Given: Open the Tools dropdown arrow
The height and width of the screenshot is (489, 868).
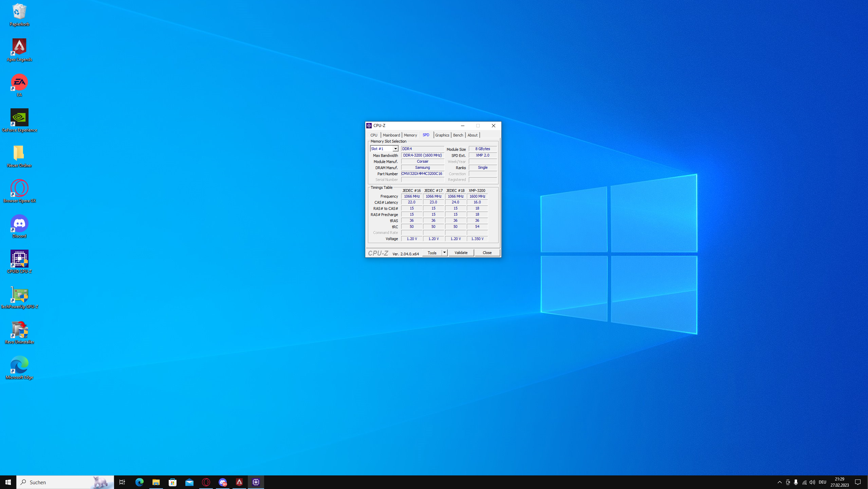Looking at the screenshot, I should [x=444, y=253].
